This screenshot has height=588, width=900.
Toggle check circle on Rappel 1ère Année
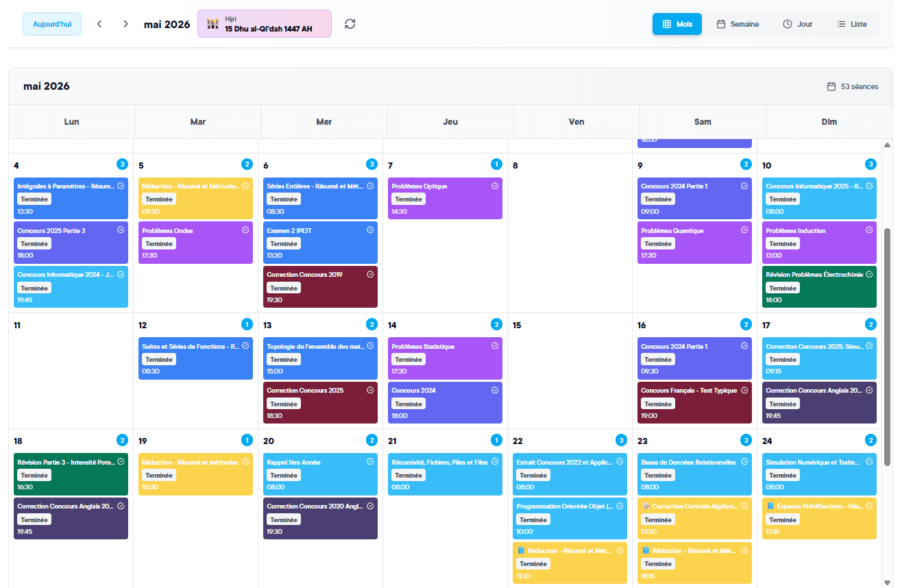[x=370, y=462]
